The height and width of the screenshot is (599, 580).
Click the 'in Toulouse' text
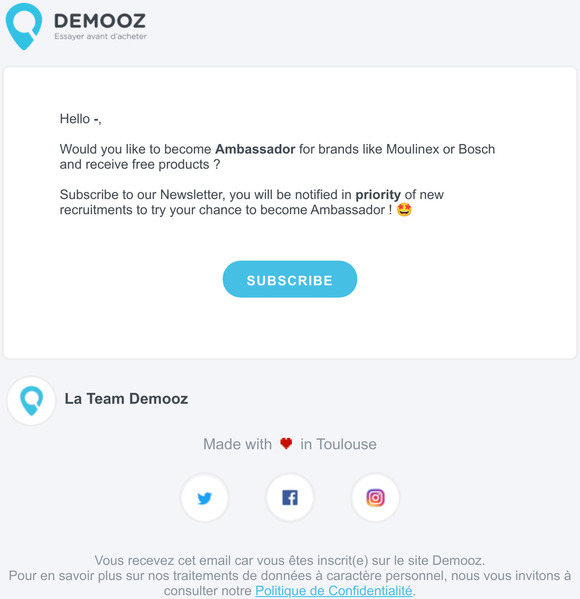coord(338,444)
